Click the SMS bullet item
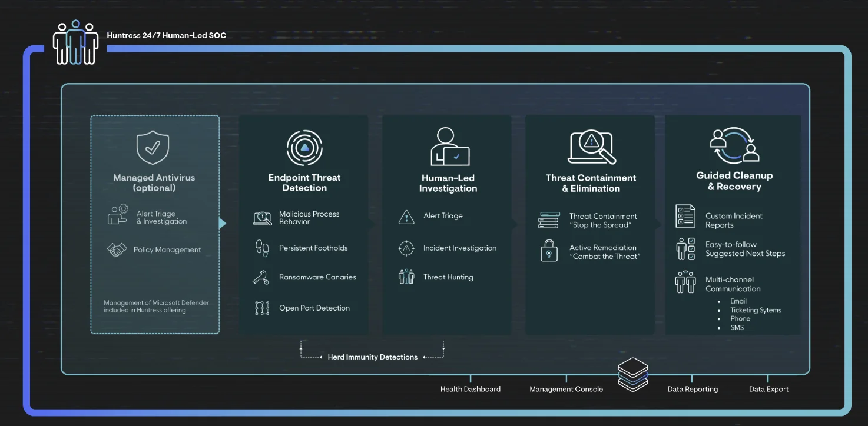The image size is (868, 426). (x=737, y=328)
